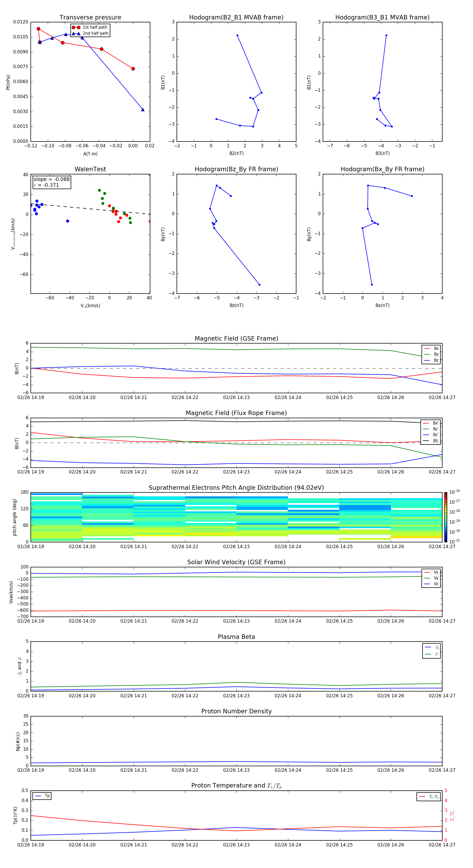Select the |B| entry in Flux Rope legend

click(431, 441)
